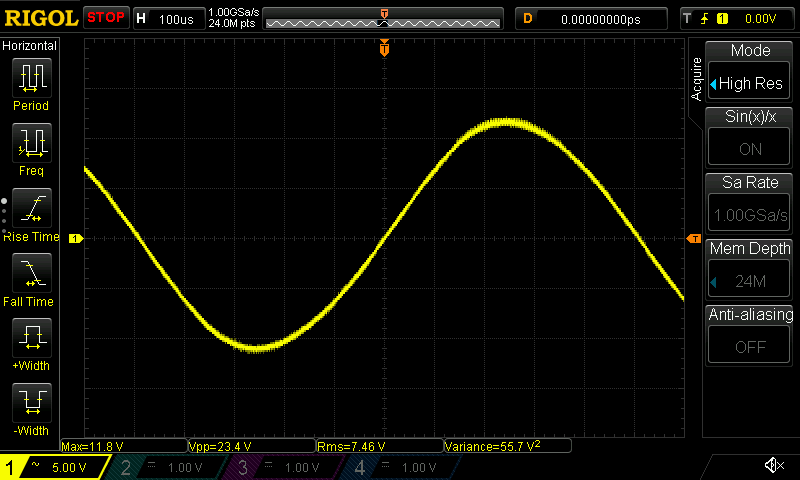Click the orange trigger level marker
The image size is (800, 480).
[x=693, y=238]
